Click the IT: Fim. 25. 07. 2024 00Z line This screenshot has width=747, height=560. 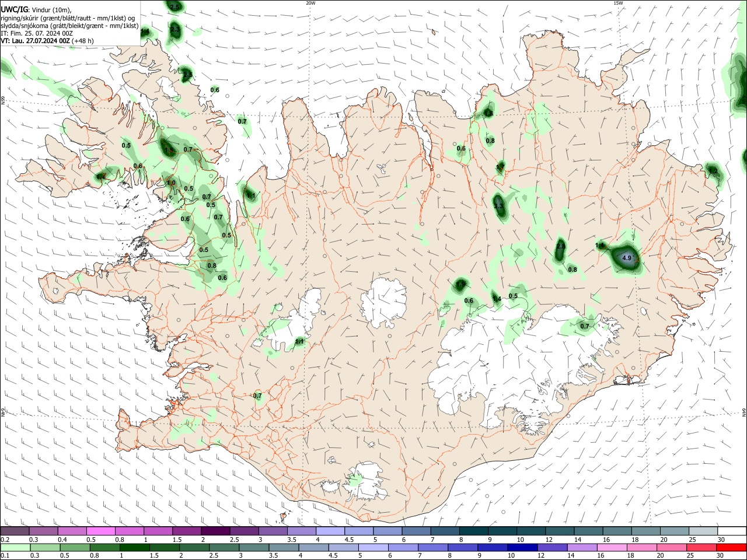(x=37, y=33)
